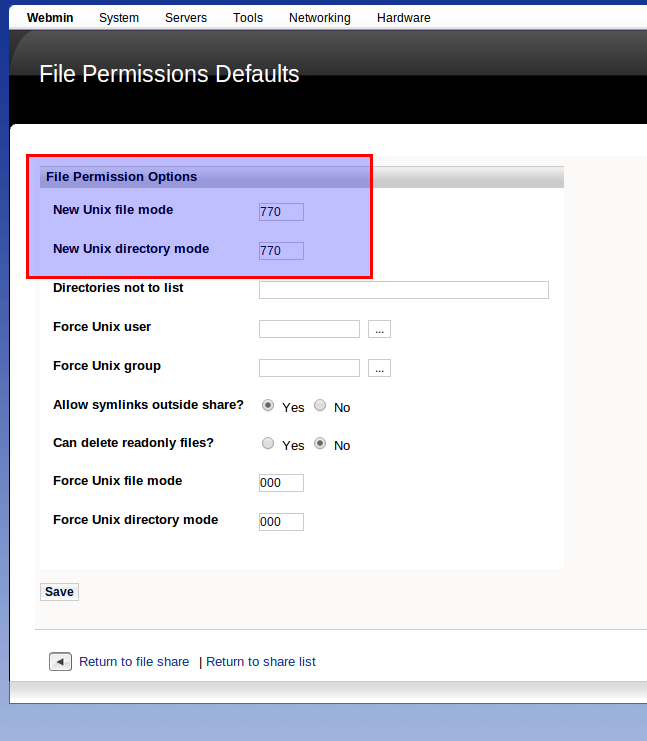Image resolution: width=647 pixels, height=741 pixels.
Task: Select No for Allow symlinks outside share
Action: coord(320,406)
